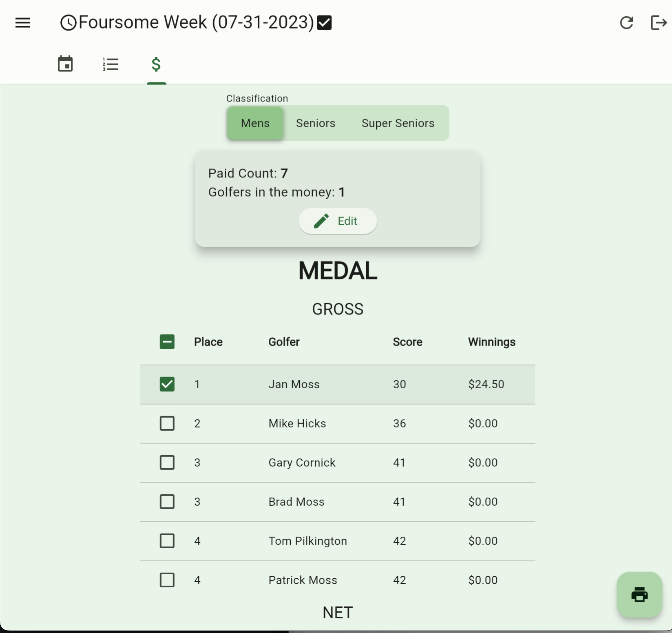Check the Patrick Moss row checkbox

tap(167, 580)
